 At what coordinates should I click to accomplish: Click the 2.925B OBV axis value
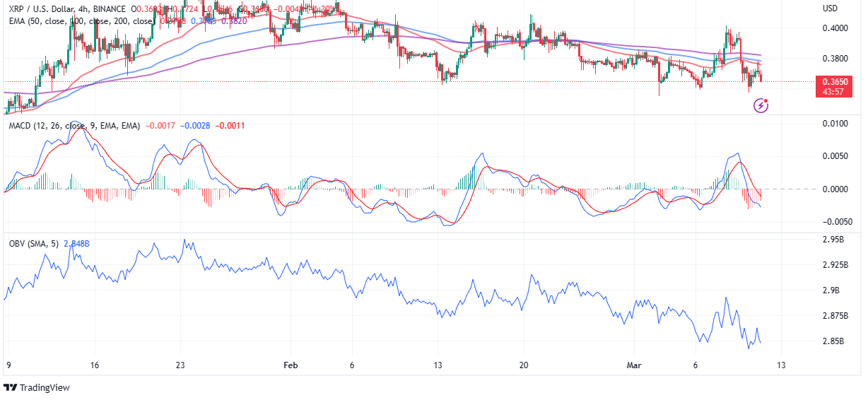point(834,265)
